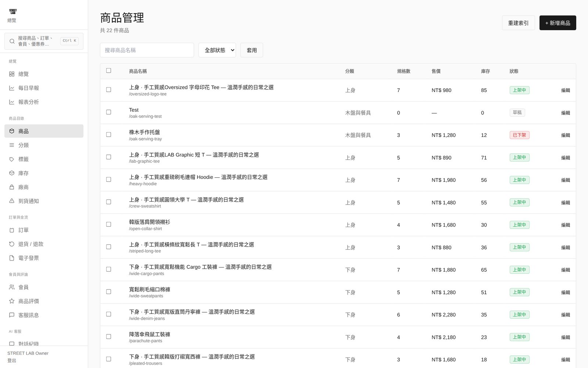The width and height of the screenshot is (588, 368).
Task: Click the 登出 link
Action: point(12,360)
